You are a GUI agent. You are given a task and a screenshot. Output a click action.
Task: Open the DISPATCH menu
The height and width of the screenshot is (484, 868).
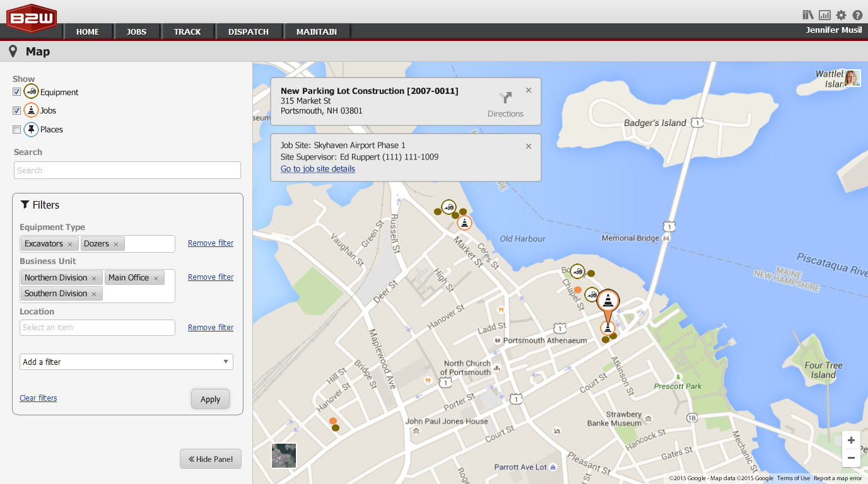click(249, 32)
